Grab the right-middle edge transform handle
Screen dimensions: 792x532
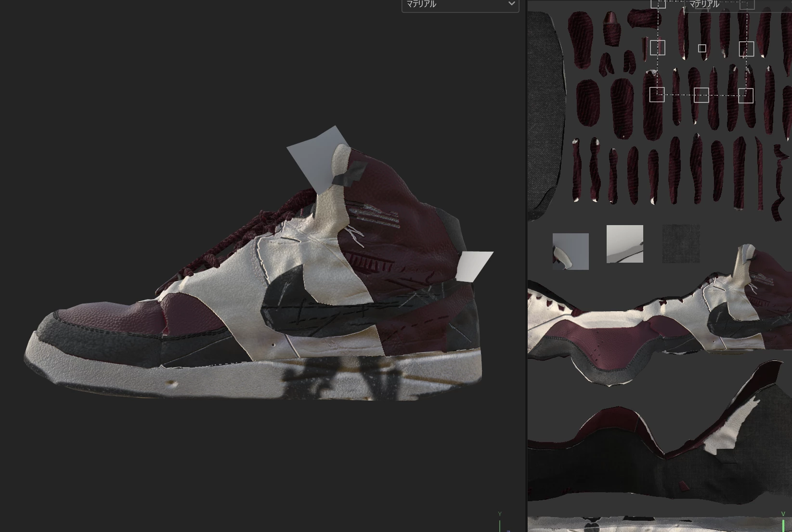coord(746,49)
